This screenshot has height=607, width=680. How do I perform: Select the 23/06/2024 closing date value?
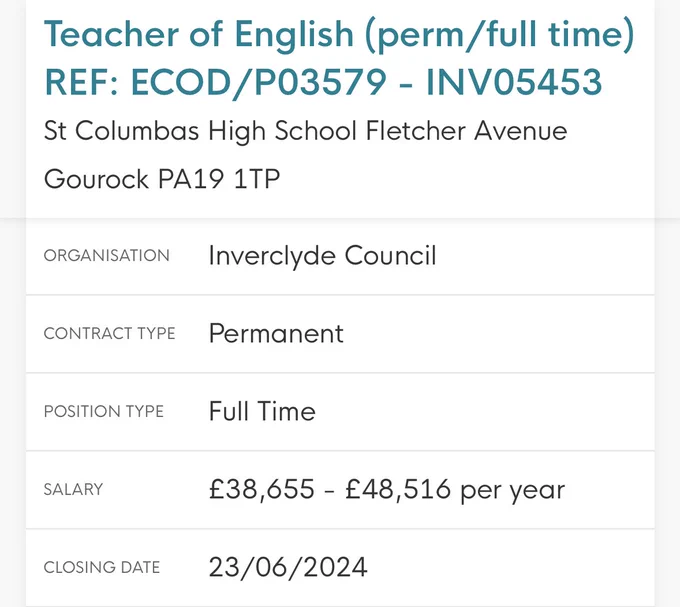[x=288, y=568]
